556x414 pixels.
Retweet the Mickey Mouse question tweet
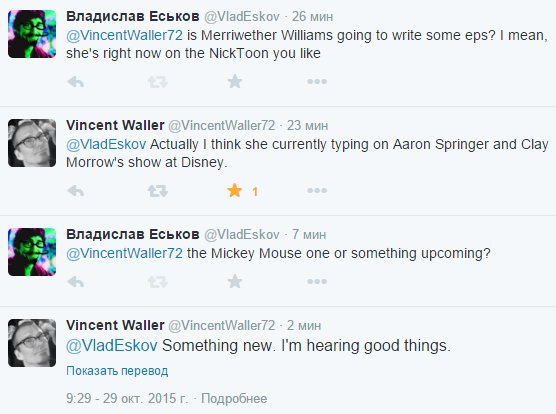tap(157, 282)
